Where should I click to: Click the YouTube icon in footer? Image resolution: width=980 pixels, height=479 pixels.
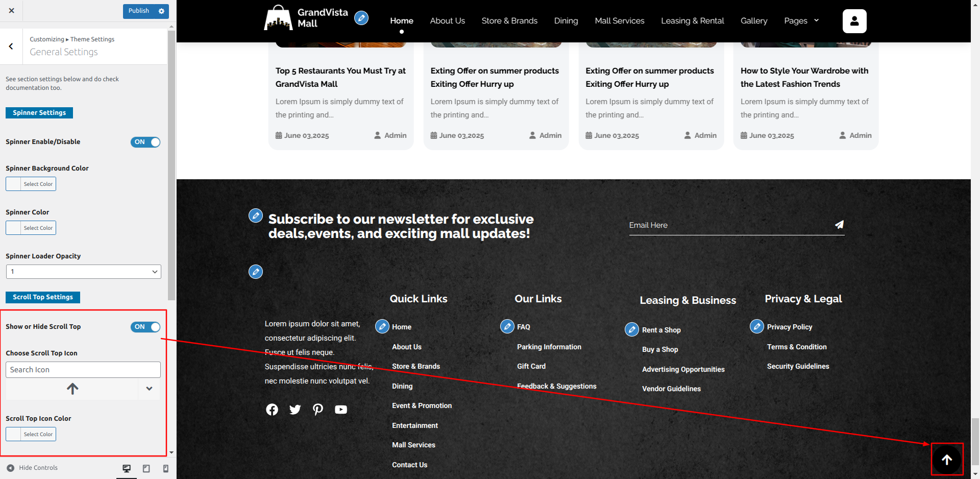tap(341, 410)
